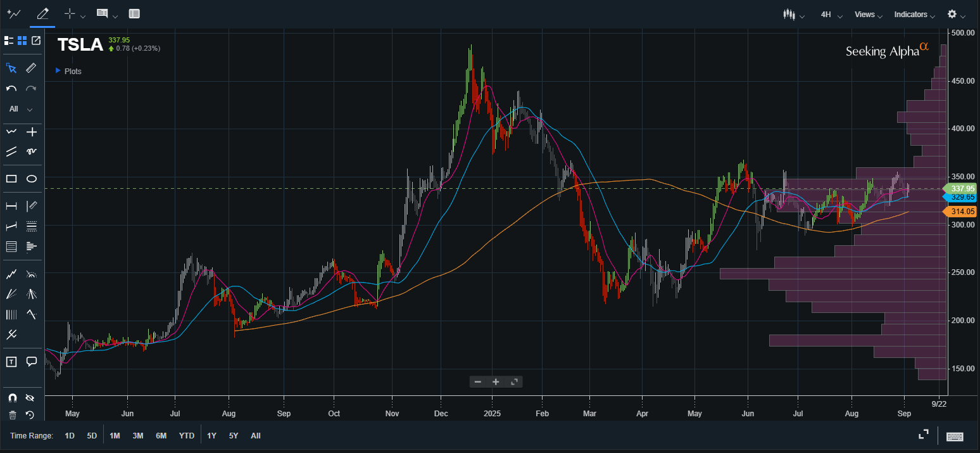This screenshot has width=980, height=453.
Task: Select the fan lines tool
Action: point(11,294)
